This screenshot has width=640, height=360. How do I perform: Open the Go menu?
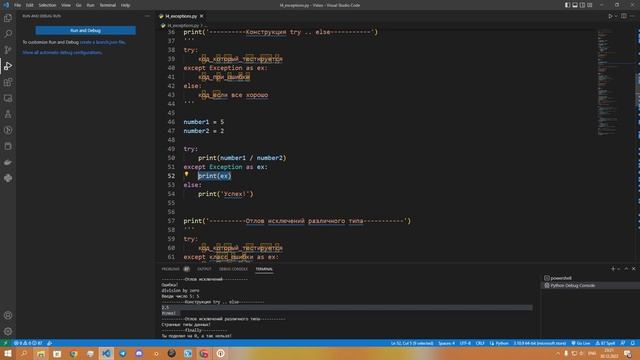pyautogui.click(x=78, y=5)
